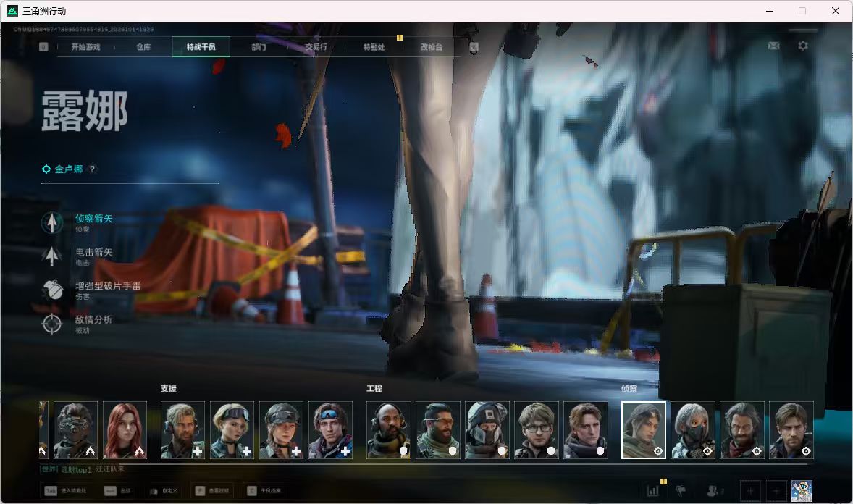Go to the 部门 tab
This screenshot has height=504, width=853.
click(x=259, y=47)
